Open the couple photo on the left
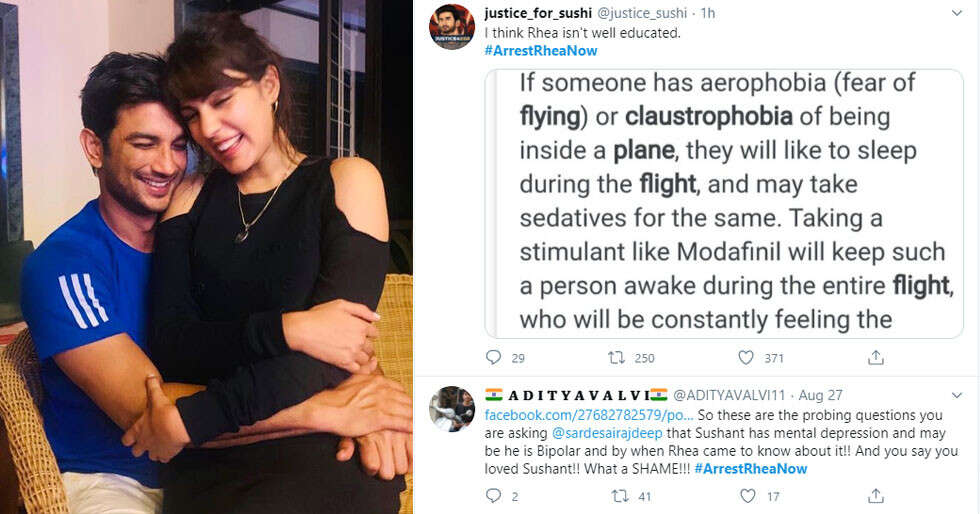The image size is (980, 514). 206,257
